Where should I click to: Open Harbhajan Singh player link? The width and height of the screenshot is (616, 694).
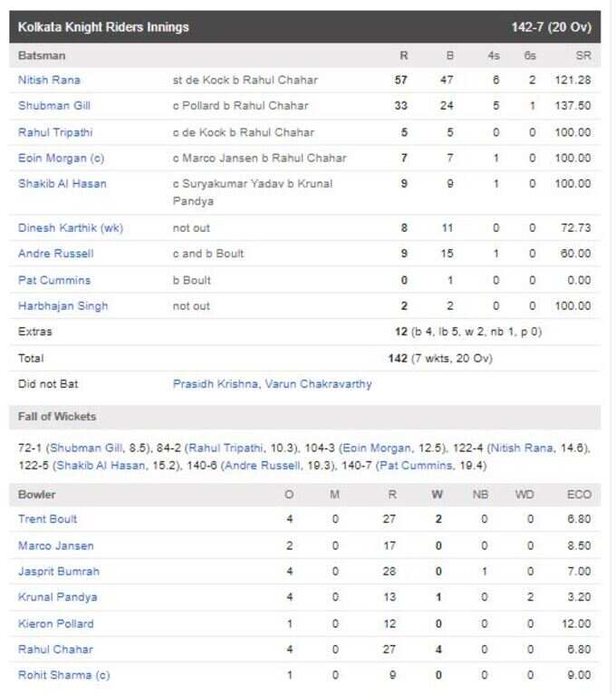click(63, 306)
